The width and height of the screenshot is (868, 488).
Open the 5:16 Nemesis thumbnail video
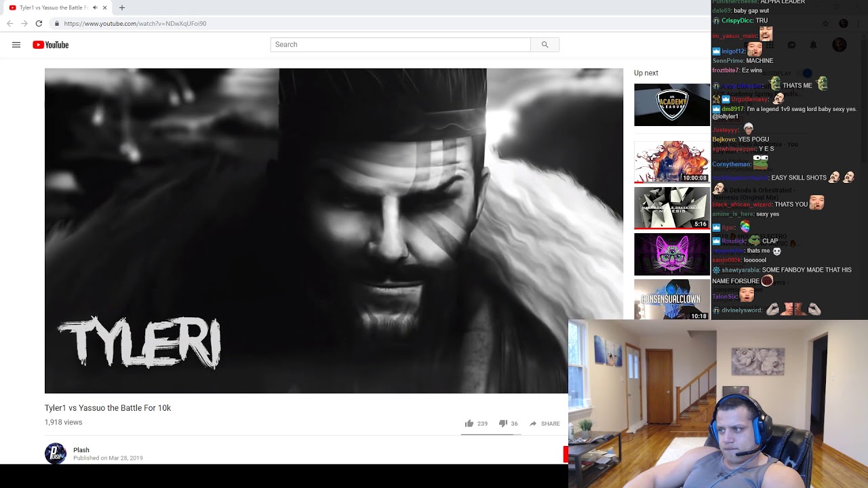click(672, 208)
